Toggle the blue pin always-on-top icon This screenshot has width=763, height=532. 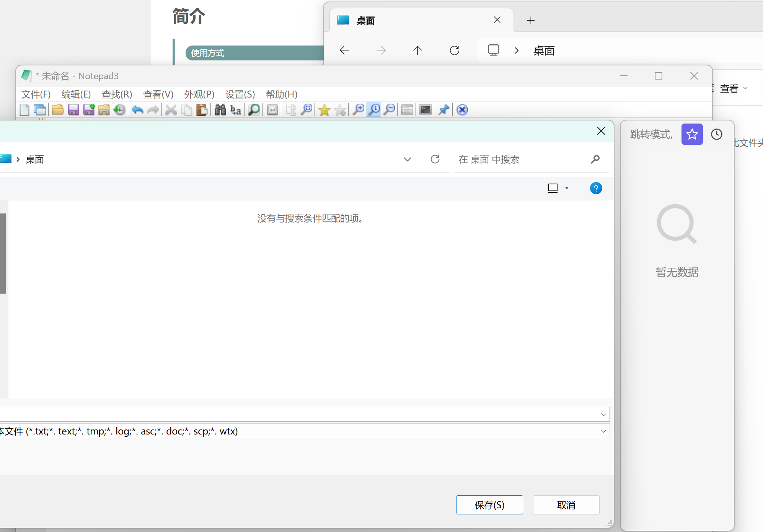pos(444,110)
